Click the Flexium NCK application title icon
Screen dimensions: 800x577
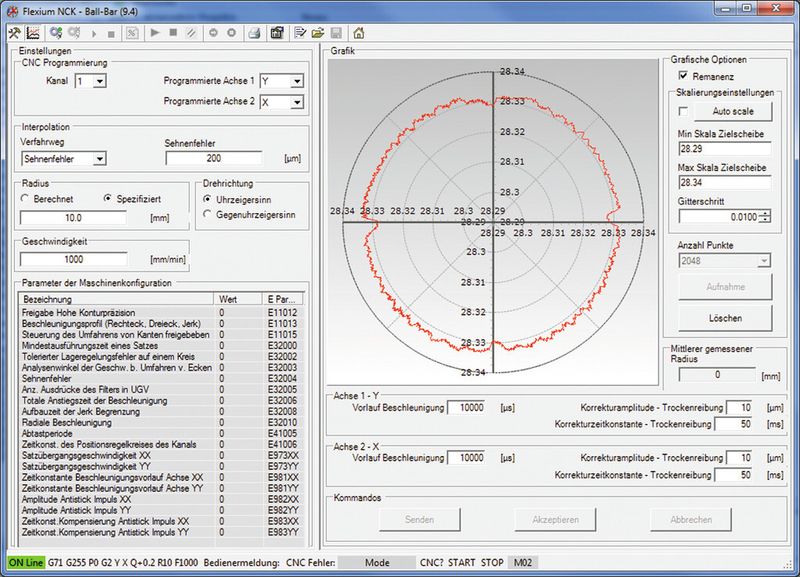pyautogui.click(x=13, y=11)
